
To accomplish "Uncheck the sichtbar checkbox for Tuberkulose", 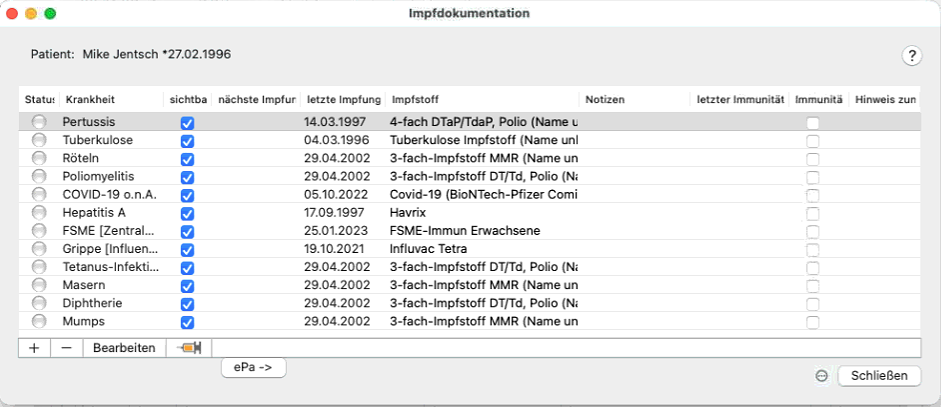I will (187, 141).
